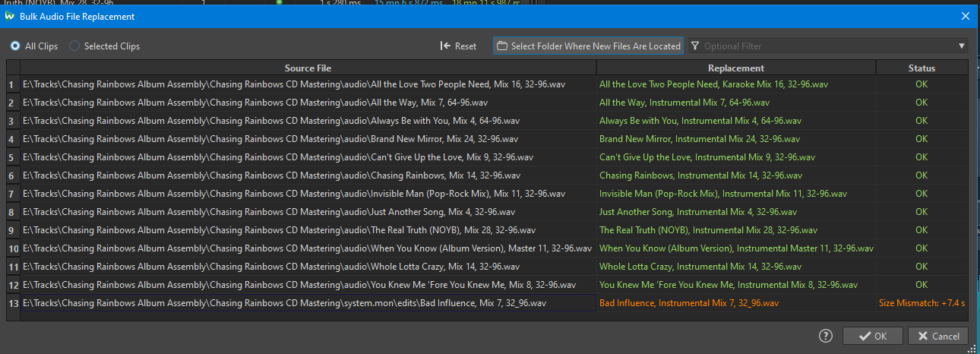Click OK status for Whole Lotta Crazy row
Viewport: 980px width, 354px height.
(922, 266)
